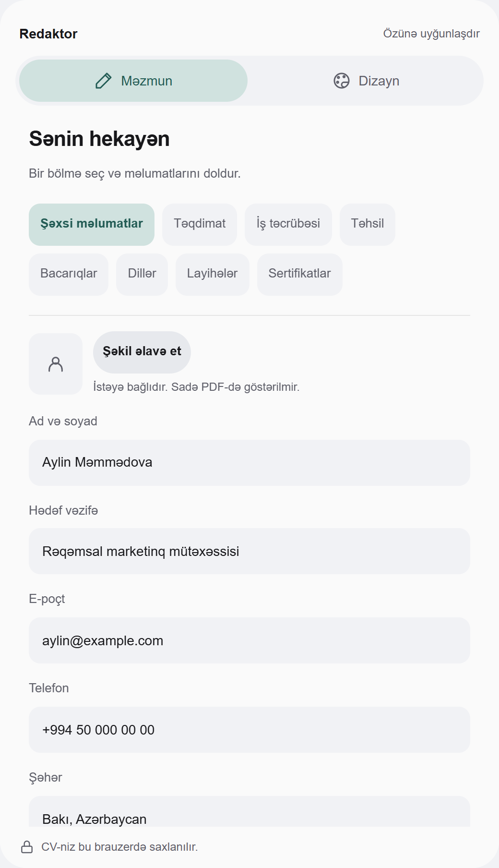Focus the Şəhər input with Bakı, Azərbaycan
Image resolution: width=499 pixels, height=868 pixels.
tap(249, 812)
